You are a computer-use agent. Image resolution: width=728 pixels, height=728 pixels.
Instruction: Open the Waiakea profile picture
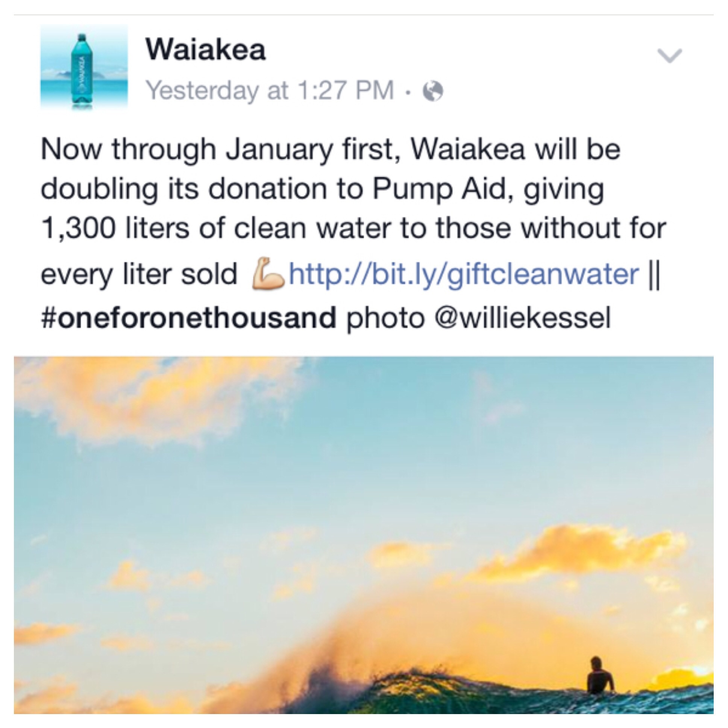click(x=83, y=68)
